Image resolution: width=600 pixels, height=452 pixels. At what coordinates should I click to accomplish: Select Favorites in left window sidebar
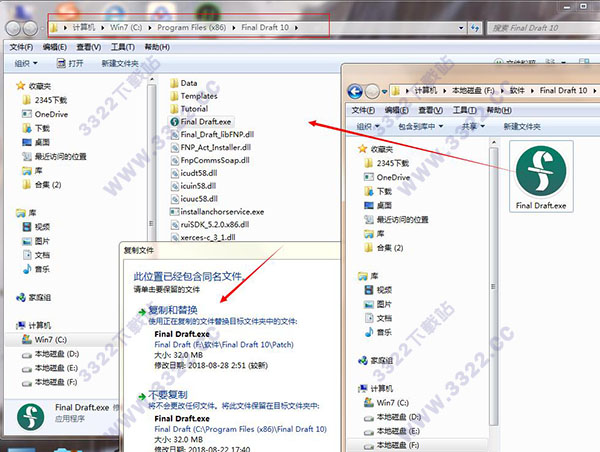34,86
